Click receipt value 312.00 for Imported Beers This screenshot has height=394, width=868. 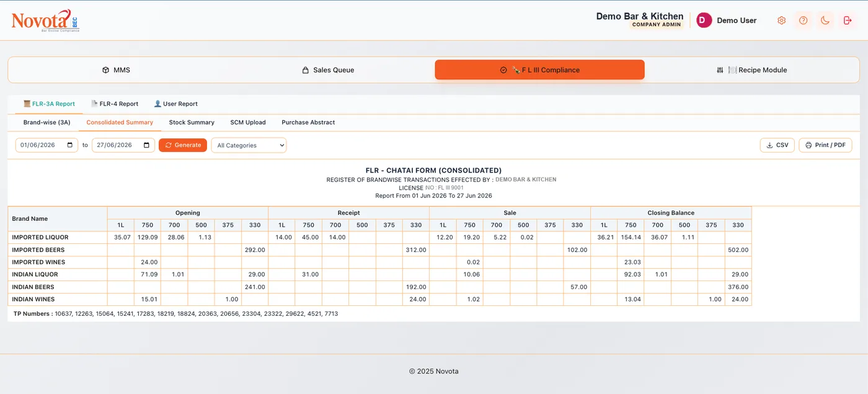click(415, 249)
